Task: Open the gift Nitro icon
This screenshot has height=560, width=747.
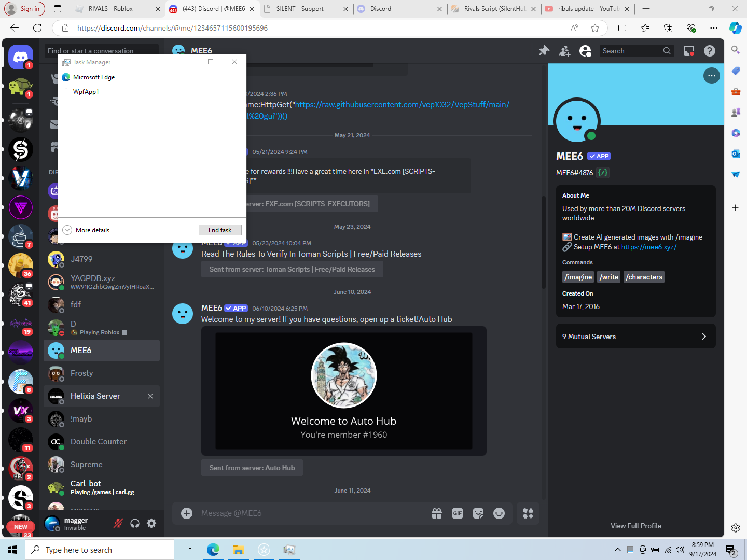Action: point(437,513)
